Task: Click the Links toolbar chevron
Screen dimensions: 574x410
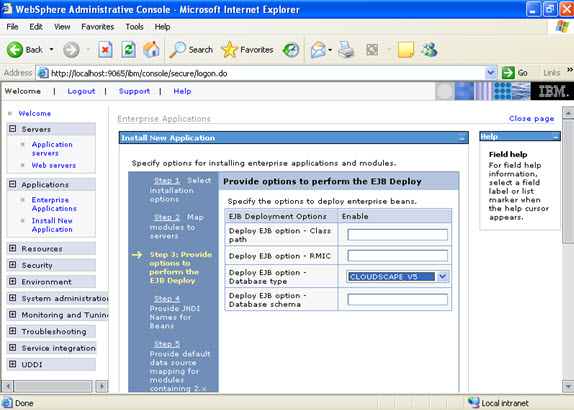Action: (x=570, y=70)
